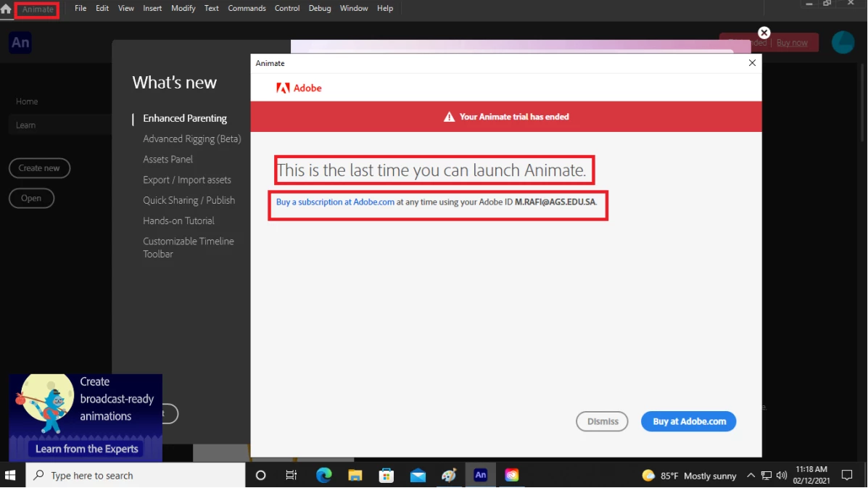The width and height of the screenshot is (868, 488).
Task: Open Creative Cloud icon in taskbar
Action: point(512,475)
